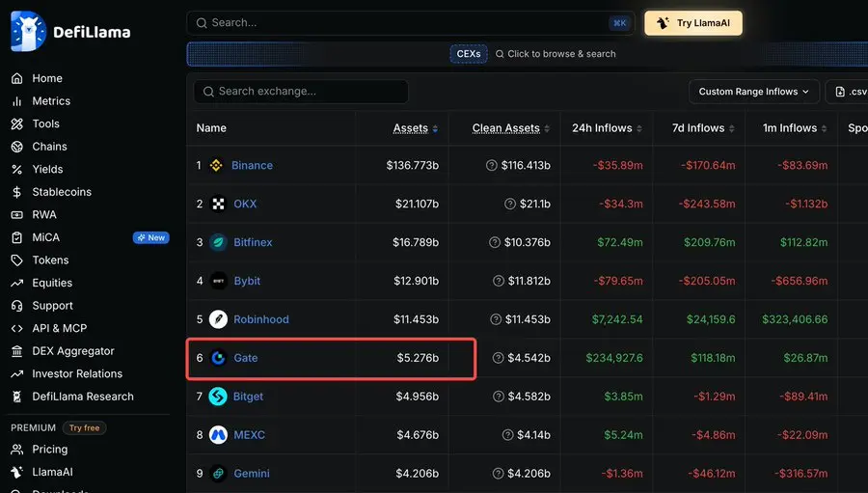
Task: Click the Try LlamaAI button
Action: point(693,23)
